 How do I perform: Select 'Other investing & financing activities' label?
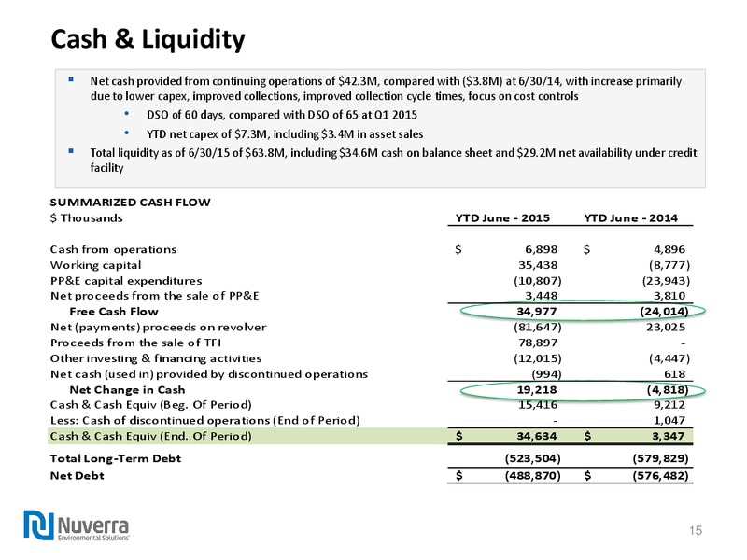coord(156,358)
